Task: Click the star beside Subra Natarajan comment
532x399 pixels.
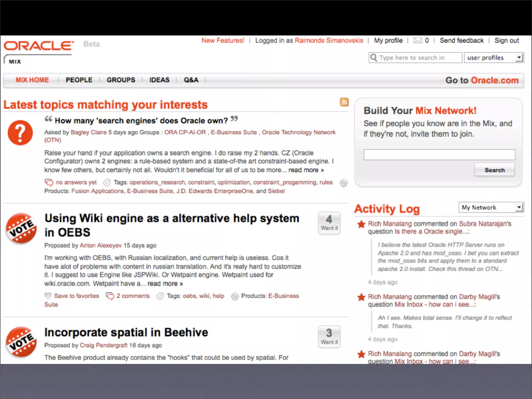Action: point(361,224)
